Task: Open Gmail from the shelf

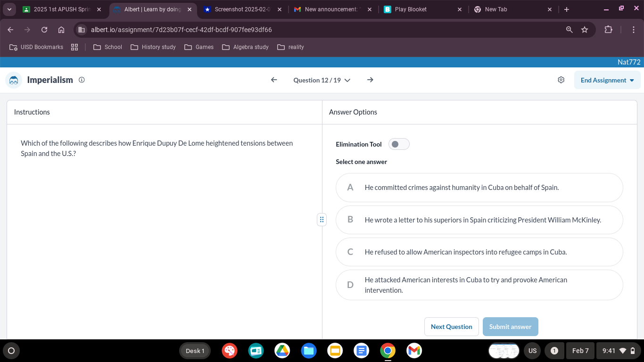Action: 414,351
